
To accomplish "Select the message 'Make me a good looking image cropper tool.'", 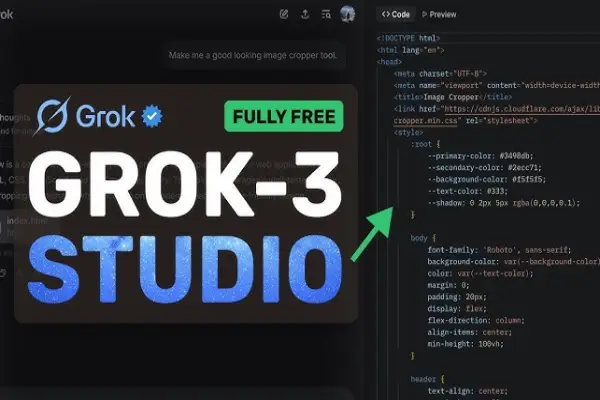I will click(x=253, y=56).
